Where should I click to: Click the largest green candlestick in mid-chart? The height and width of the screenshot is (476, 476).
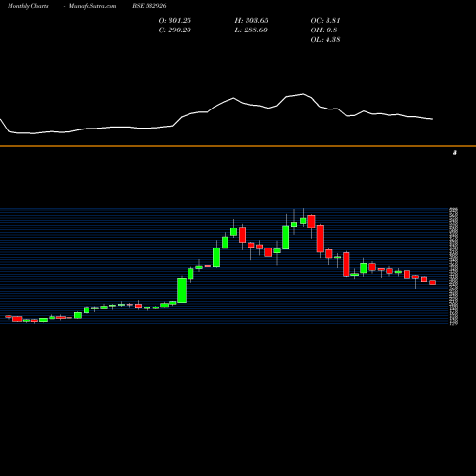[x=182, y=290]
